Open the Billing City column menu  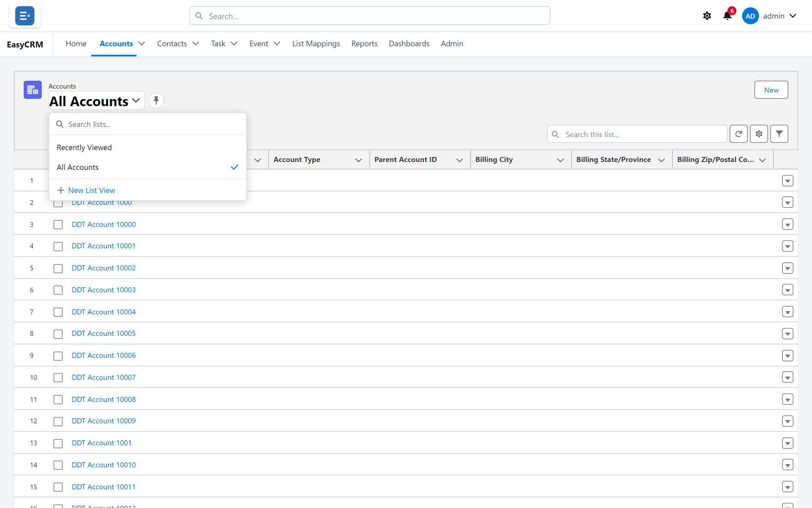(560, 160)
